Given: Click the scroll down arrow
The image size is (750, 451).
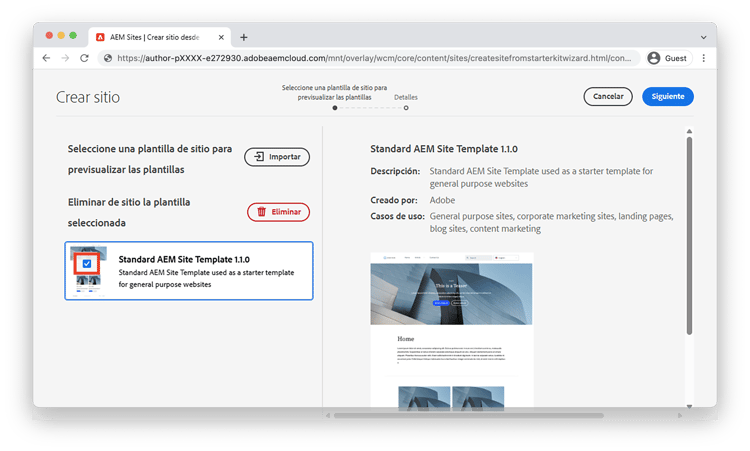Looking at the screenshot, I should point(689,406).
